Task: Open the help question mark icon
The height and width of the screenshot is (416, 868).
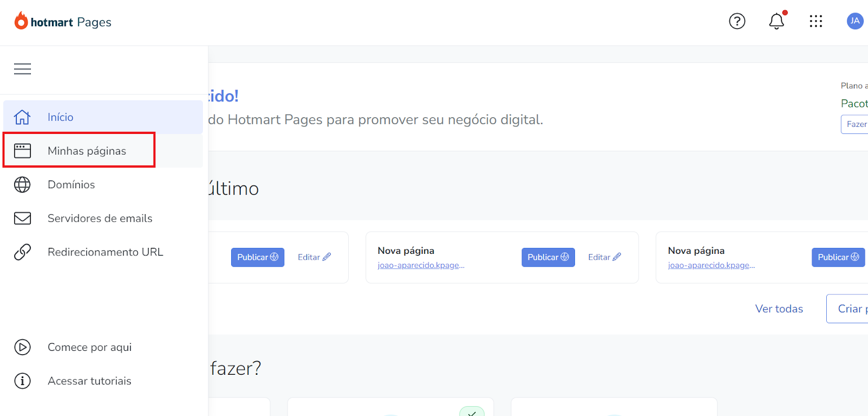Action: (737, 21)
